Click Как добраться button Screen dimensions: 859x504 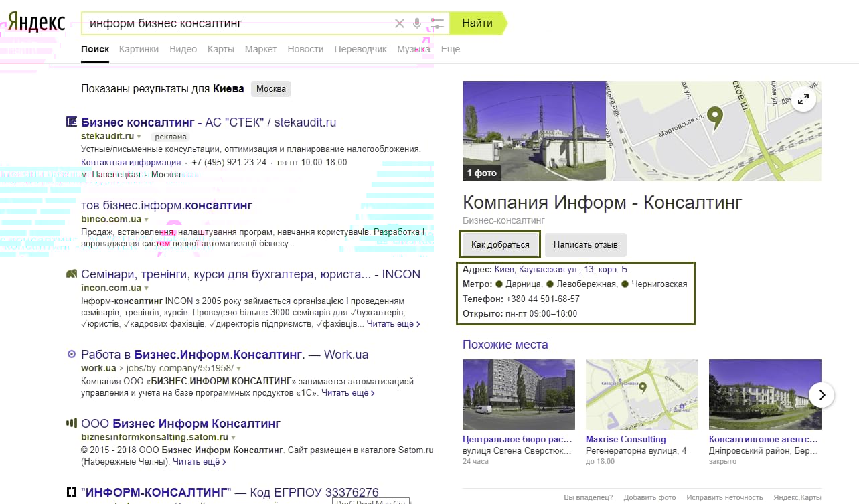(x=500, y=245)
